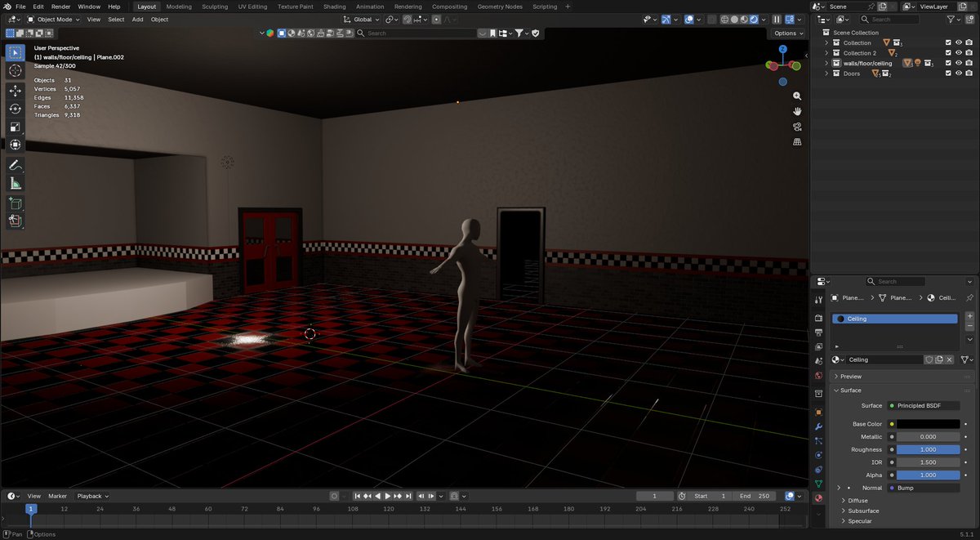
Task: Open Global transform orientation dropdown
Action: 361,19
